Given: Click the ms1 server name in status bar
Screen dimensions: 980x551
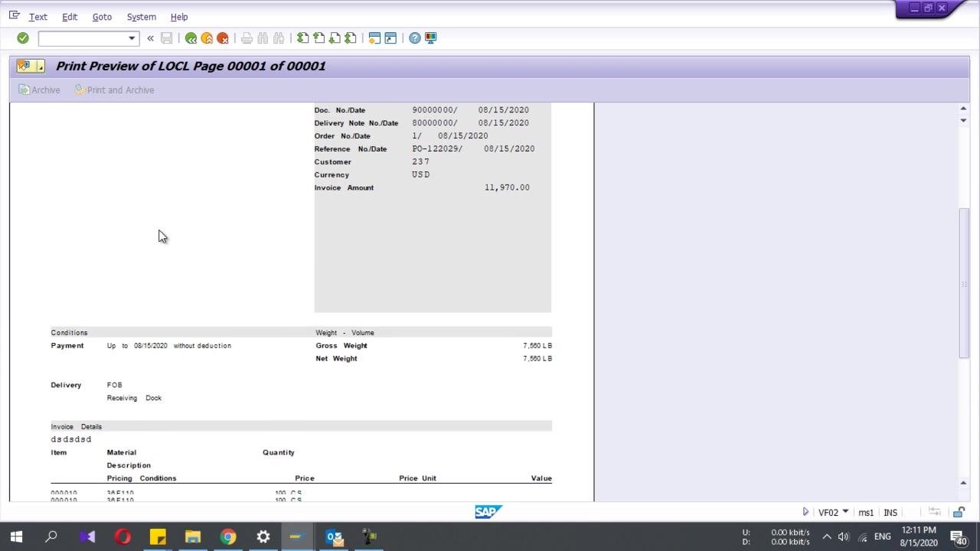Looking at the screenshot, I should 866,513.
